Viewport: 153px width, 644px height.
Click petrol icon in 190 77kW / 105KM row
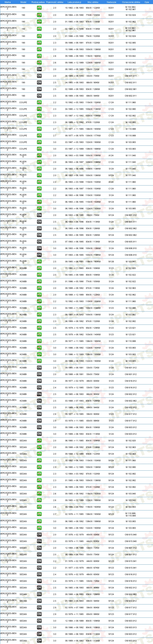tap(39, 15)
